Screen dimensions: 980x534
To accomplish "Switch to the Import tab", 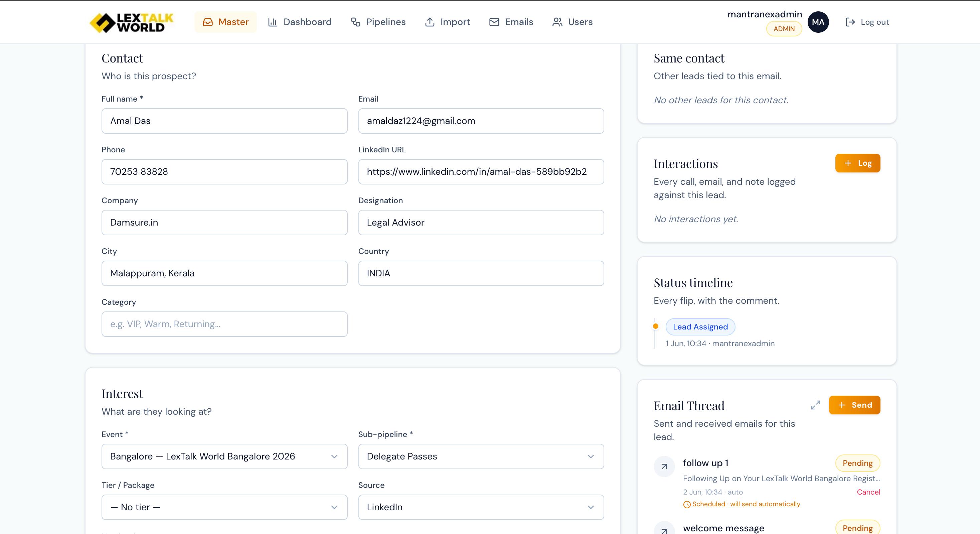I will (447, 22).
